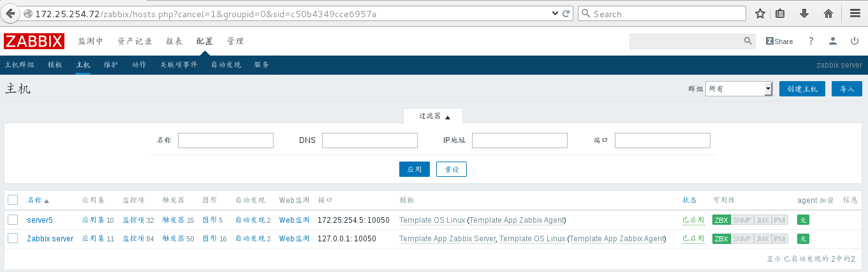Open server5 触发器 link
Screen dimensions: 868x272
[173, 220]
